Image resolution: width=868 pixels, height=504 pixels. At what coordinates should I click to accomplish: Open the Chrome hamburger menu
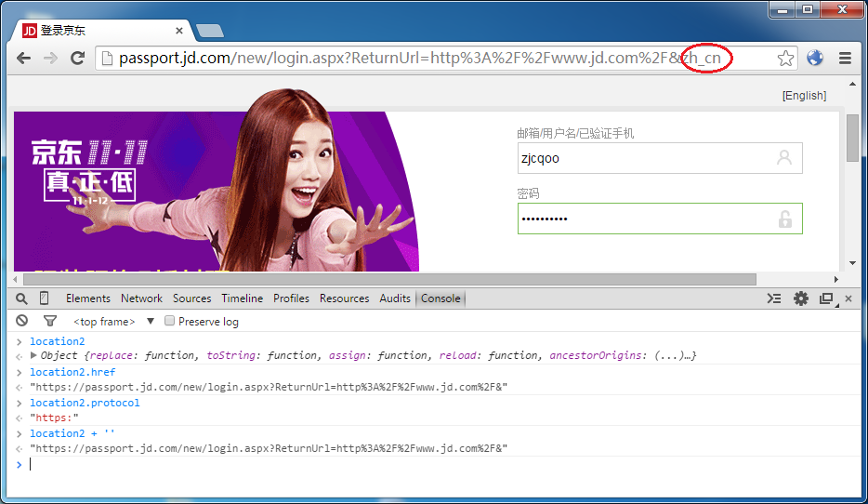click(x=845, y=59)
